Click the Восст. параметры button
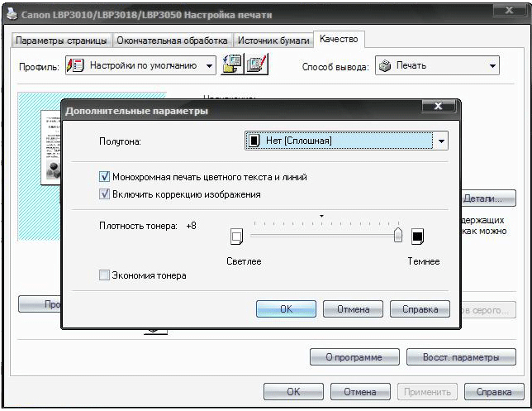 point(461,357)
